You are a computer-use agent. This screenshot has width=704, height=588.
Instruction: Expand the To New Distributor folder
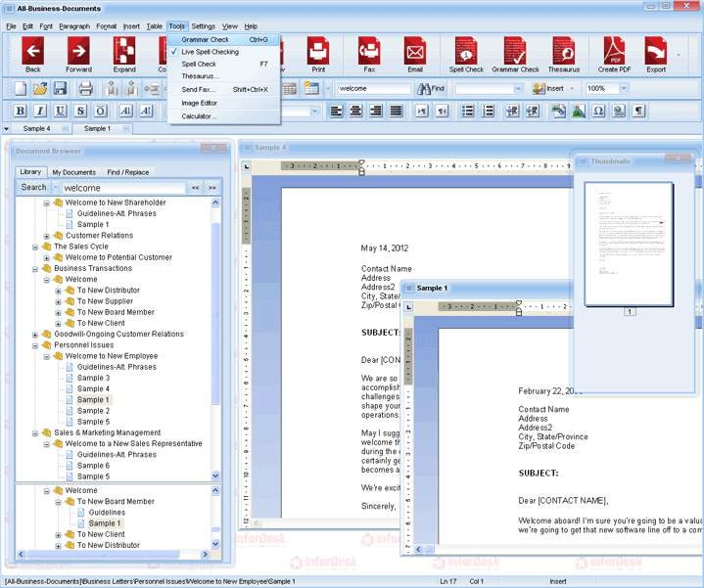pyautogui.click(x=58, y=292)
